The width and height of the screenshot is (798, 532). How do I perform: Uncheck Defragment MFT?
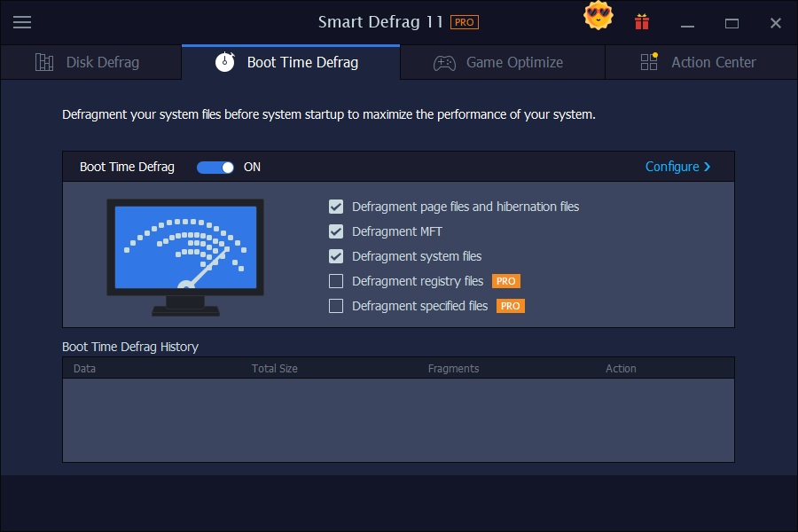(x=336, y=231)
